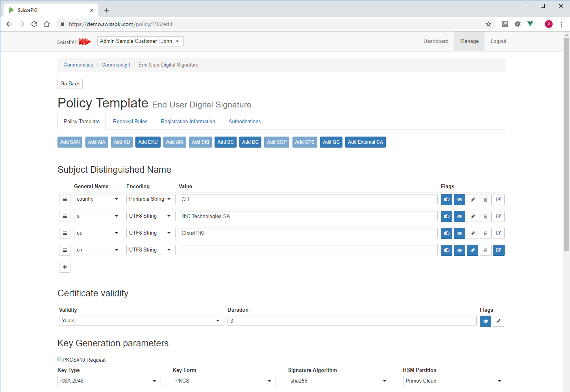
Task: Delete the o row with trash icon
Action: click(x=485, y=216)
